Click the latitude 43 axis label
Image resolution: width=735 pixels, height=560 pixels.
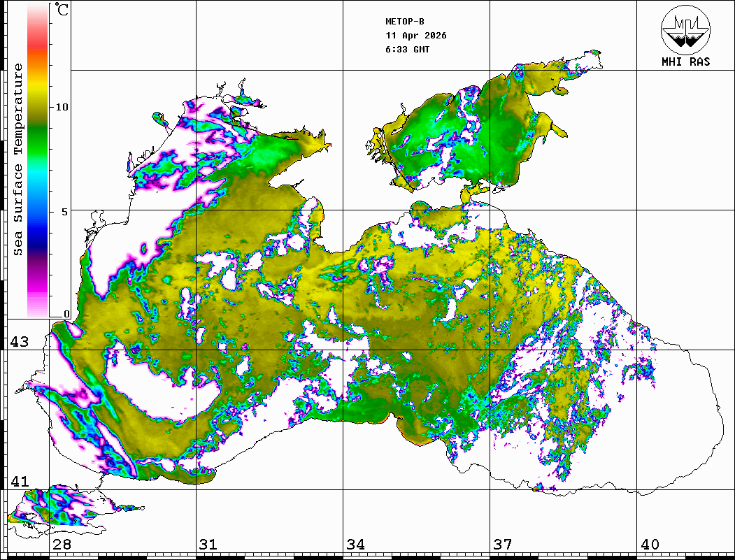19,342
